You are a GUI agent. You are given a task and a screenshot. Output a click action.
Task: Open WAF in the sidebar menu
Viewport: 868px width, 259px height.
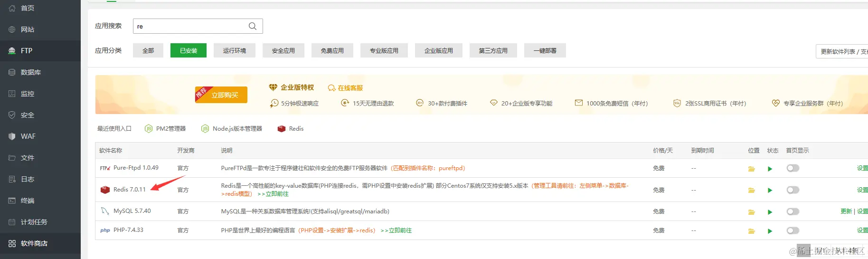40,136
